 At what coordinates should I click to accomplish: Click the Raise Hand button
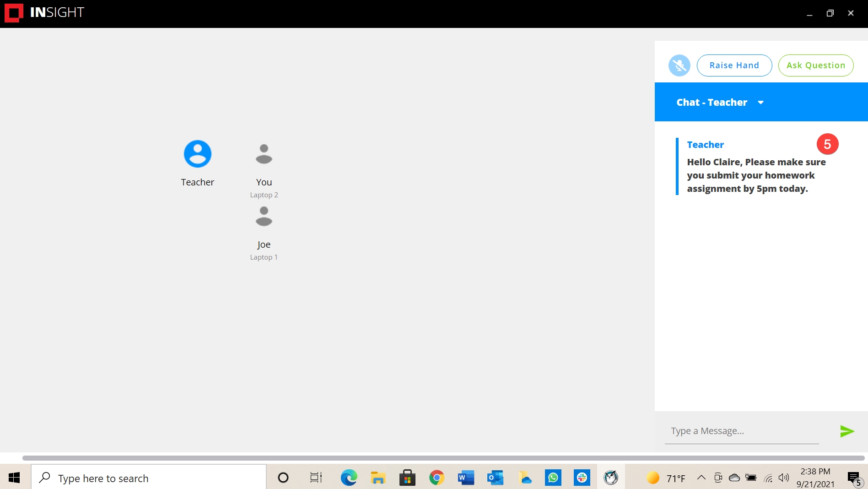pyautogui.click(x=734, y=65)
